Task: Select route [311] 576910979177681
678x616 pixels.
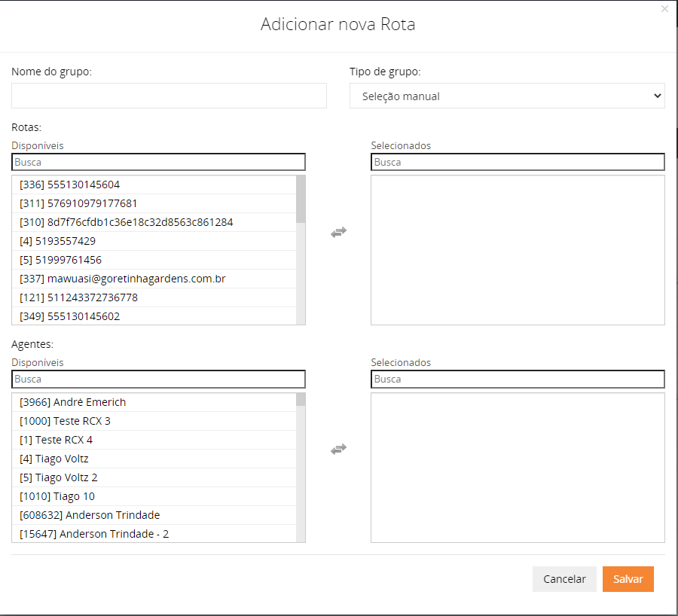Action: point(154,203)
